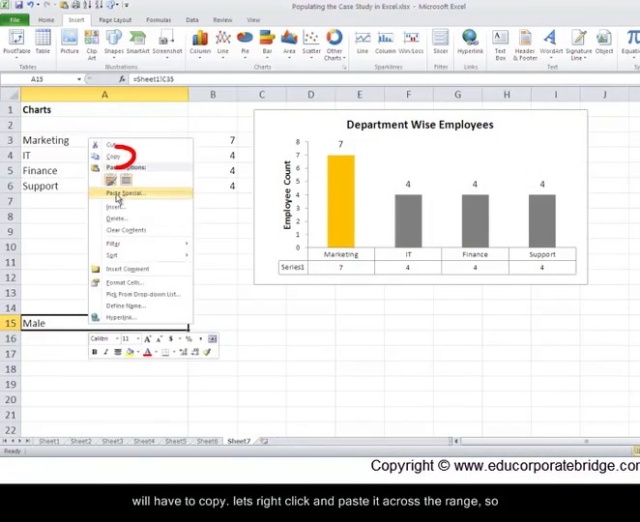Viewport: 640px width, 522px height.
Task: Insert a Column sparkline
Action: coord(385,42)
